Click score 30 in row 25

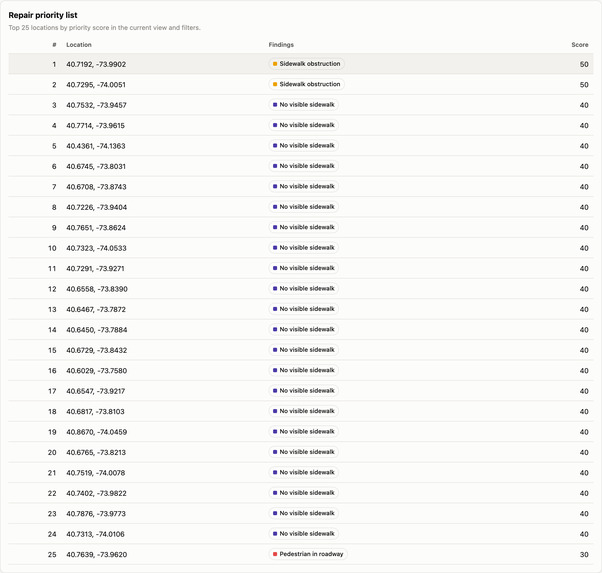click(x=584, y=555)
